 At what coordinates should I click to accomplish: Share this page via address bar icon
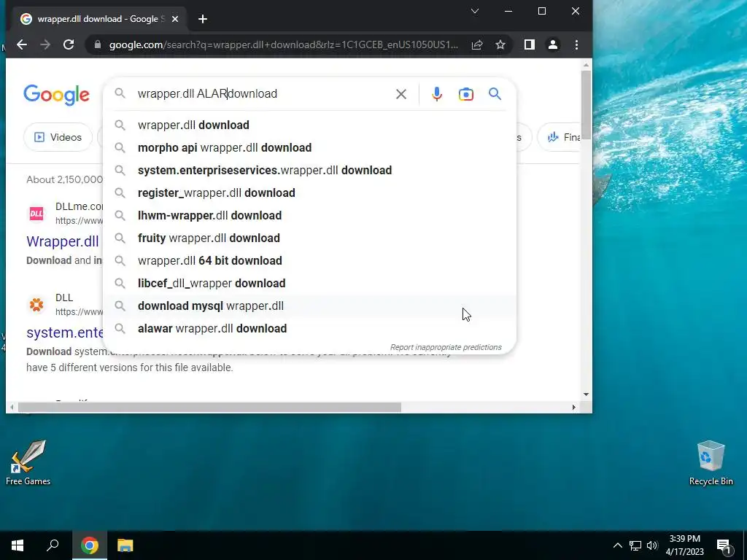(477, 44)
